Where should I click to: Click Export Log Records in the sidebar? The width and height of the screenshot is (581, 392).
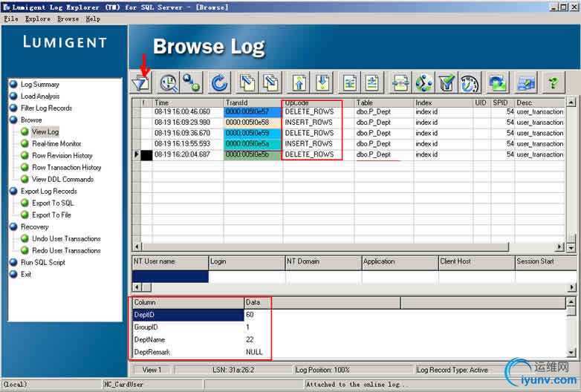[48, 191]
